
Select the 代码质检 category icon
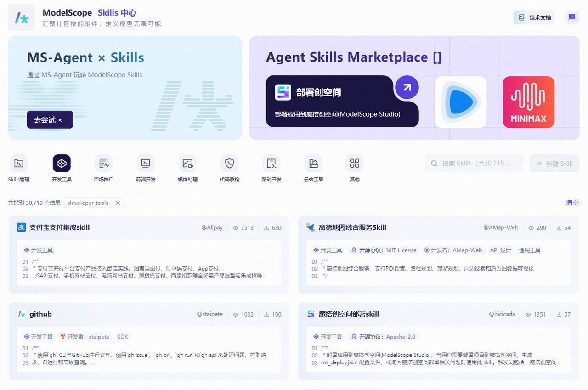[x=229, y=163]
